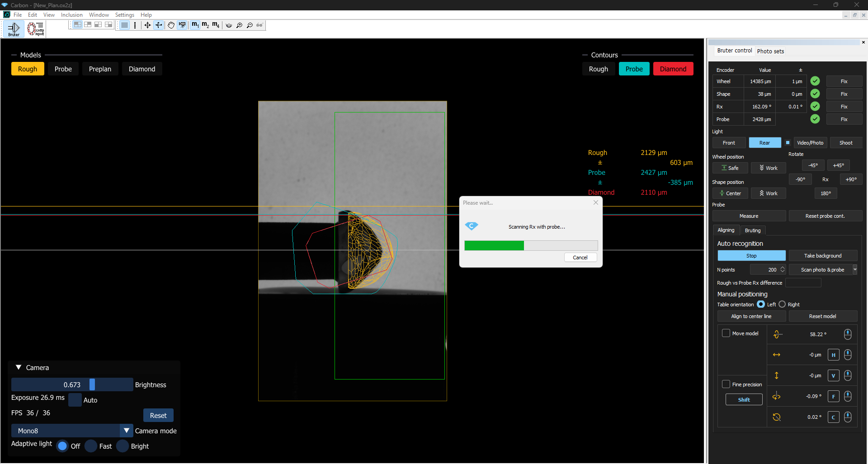The image size is (868, 464).
Task: Select the third window layout icon
Action: tap(98, 25)
